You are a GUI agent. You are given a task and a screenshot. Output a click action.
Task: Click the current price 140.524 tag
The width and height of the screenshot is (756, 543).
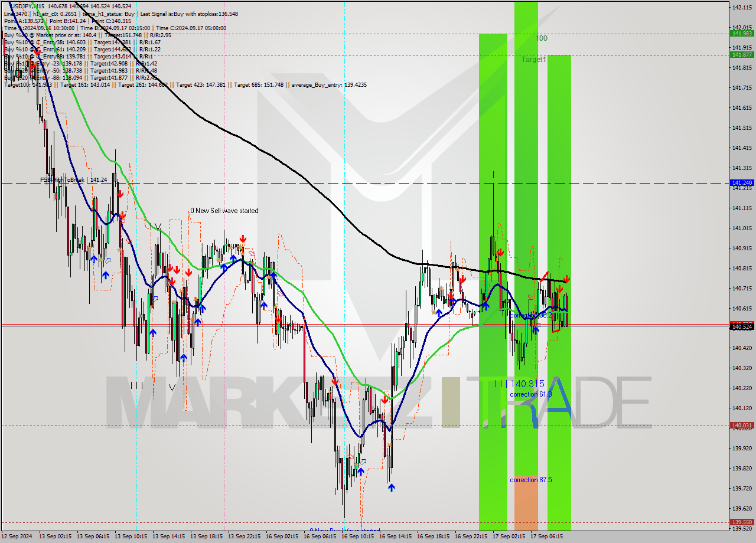(x=742, y=326)
